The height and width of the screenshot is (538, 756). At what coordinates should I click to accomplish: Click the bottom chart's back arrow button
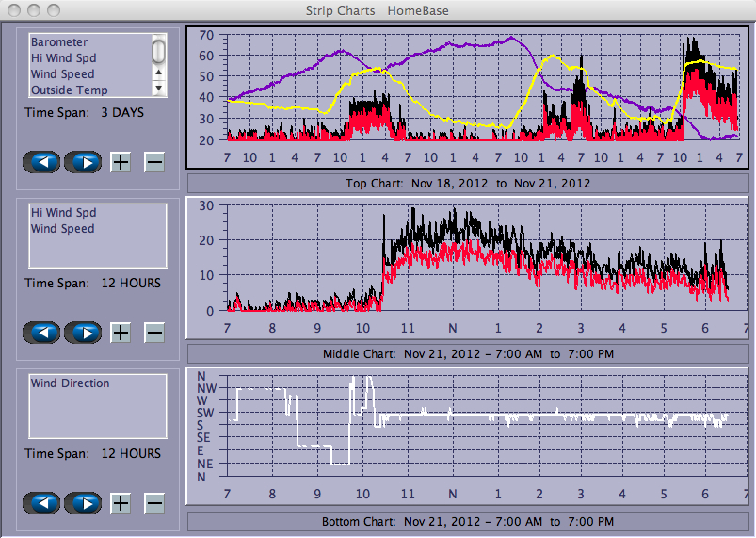click(x=41, y=502)
